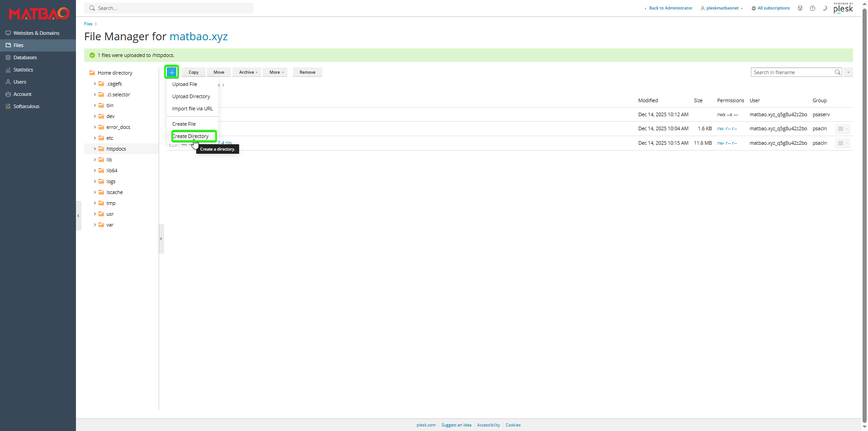Click the Back to Administrator link
Screen dimensions: 868x431
(670, 8)
